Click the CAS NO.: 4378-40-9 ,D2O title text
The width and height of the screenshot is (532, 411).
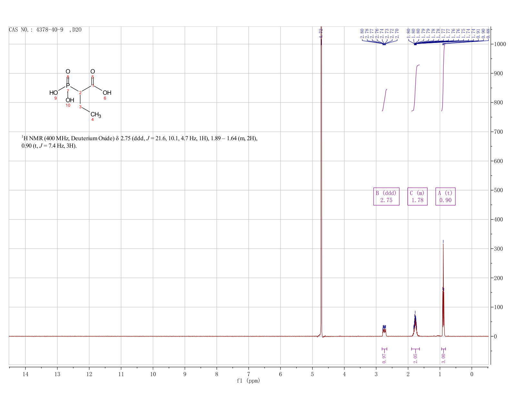point(45,30)
